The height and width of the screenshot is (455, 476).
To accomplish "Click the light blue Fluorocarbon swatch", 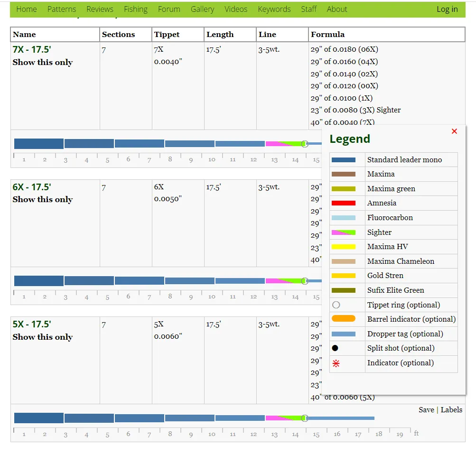I will point(343,218).
